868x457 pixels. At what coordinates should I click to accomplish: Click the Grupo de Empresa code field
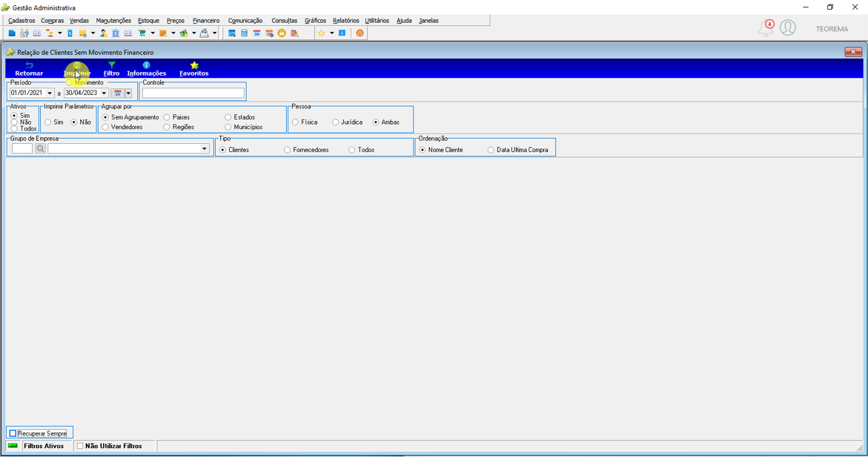tap(22, 148)
